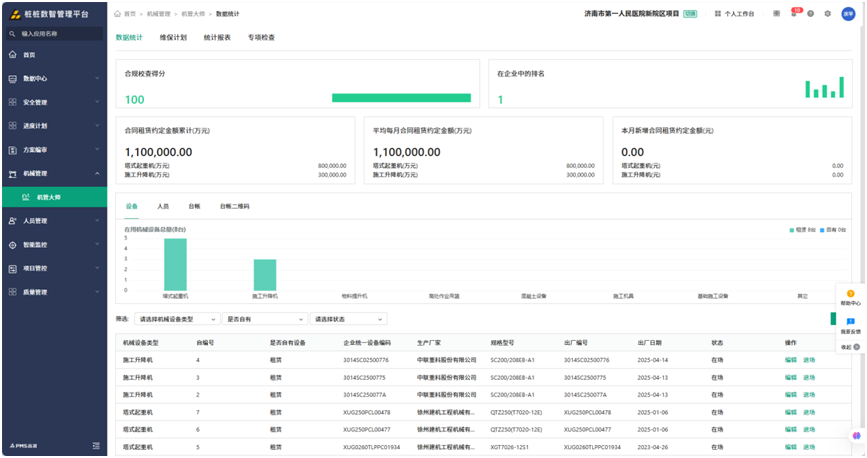The width and height of the screenshot is (867, 458).
Task: Open the 是否自有 filter dropdown
Action: click(264, 319)
